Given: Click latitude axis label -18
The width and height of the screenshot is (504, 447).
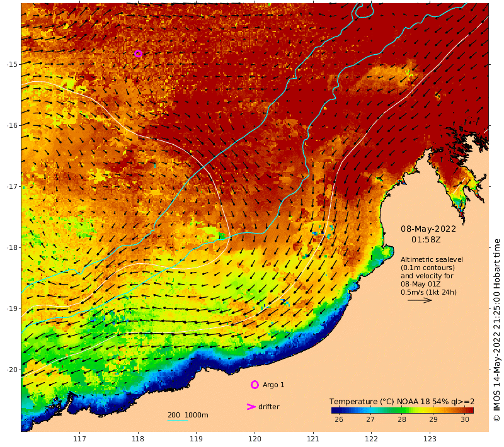Looking at the screenshot, I should pyautogui.click(x=13, y=247).
